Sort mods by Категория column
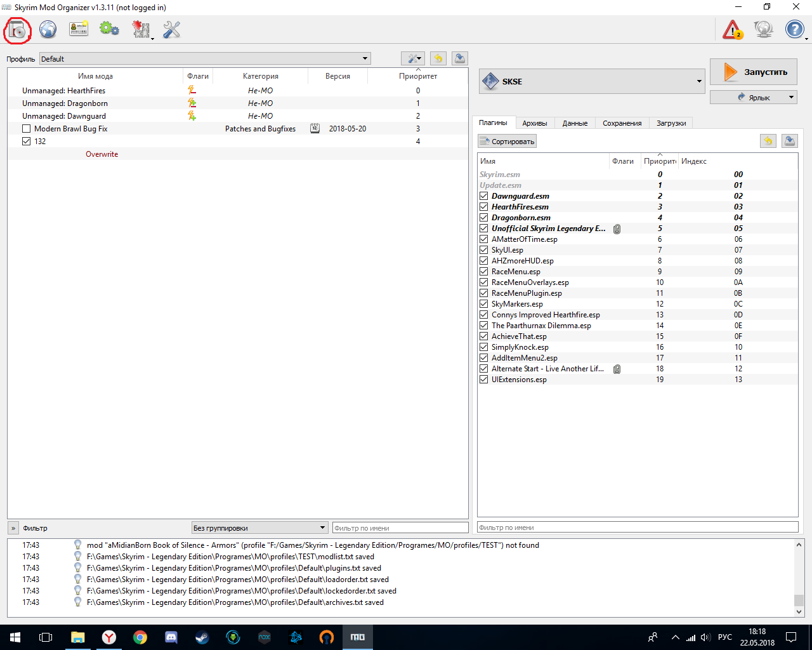 click(261, 76)
